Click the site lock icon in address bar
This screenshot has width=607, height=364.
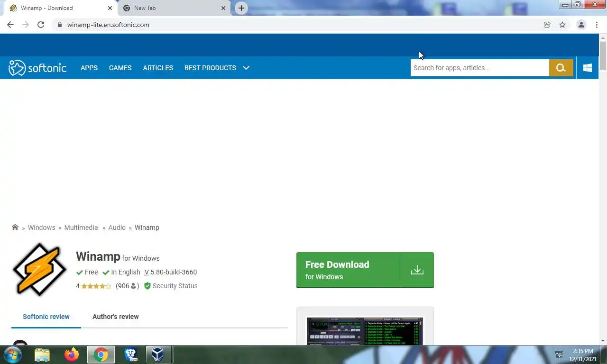point(59,25)
